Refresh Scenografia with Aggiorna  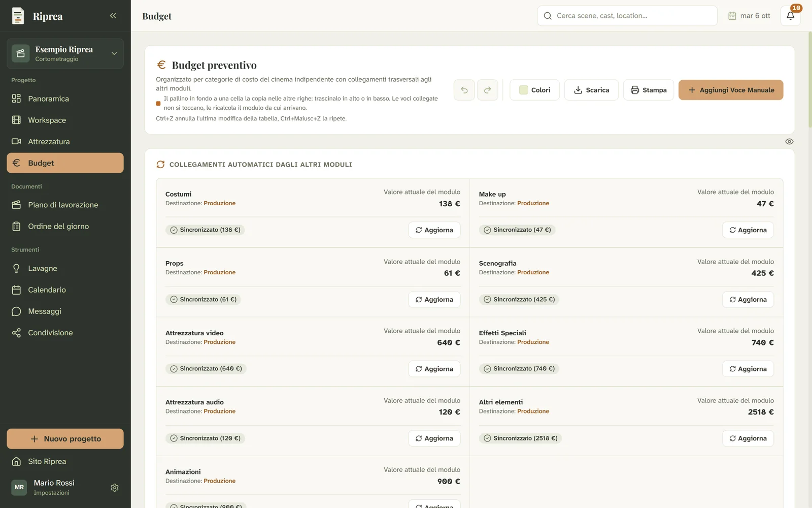(748, 300)
